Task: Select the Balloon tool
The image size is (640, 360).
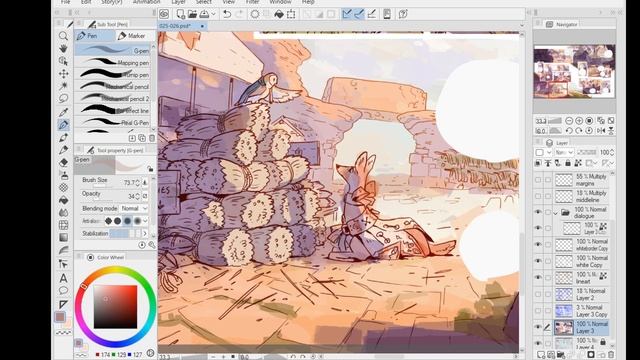Action: point(63,291)
